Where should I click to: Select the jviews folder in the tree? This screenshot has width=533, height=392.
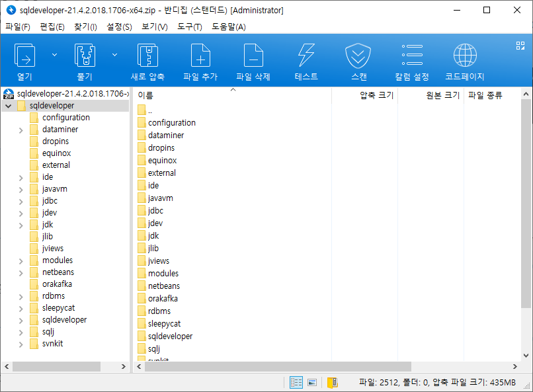46,249
